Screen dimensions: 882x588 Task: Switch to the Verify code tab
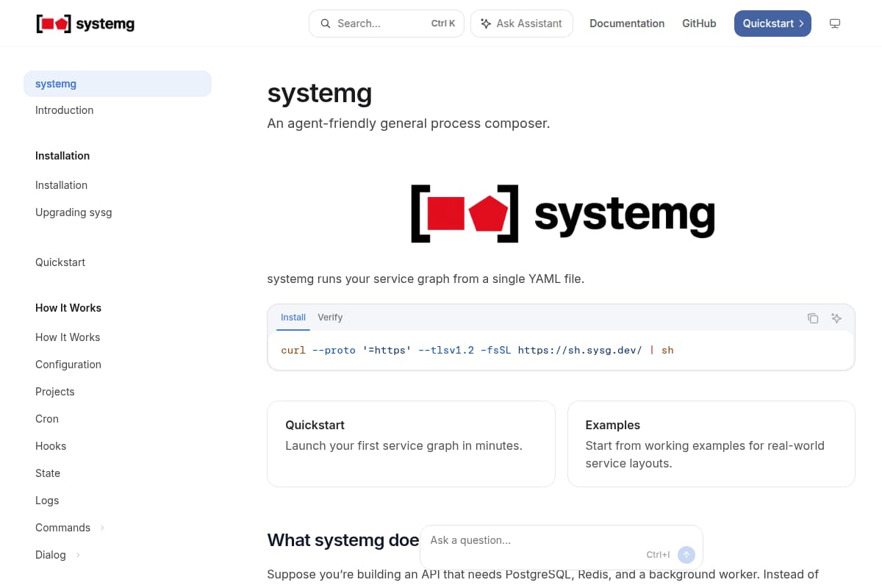(330, 318)
